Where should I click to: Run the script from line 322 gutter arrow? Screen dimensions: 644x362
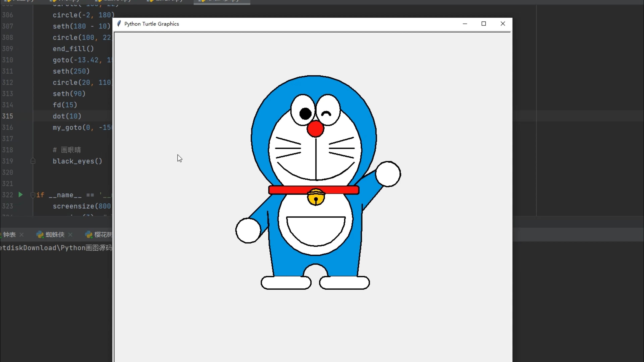pos(20,195)
